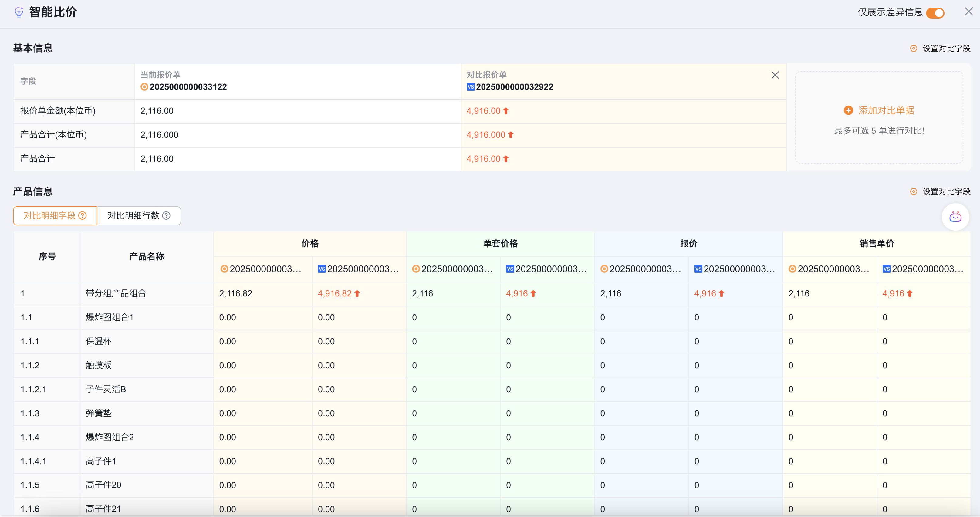Click the 添加对比单据 link text
The image size is (980, 517).
[886, 110]
